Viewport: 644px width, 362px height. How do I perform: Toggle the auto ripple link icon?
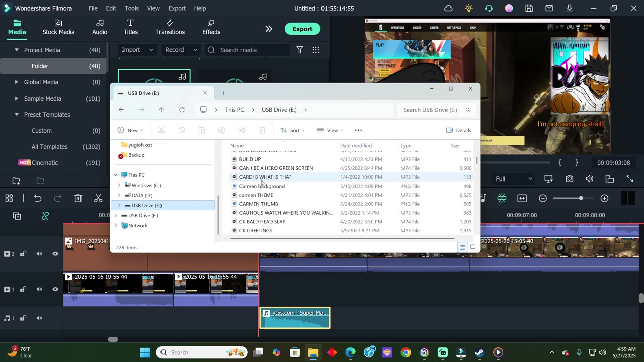45,216
